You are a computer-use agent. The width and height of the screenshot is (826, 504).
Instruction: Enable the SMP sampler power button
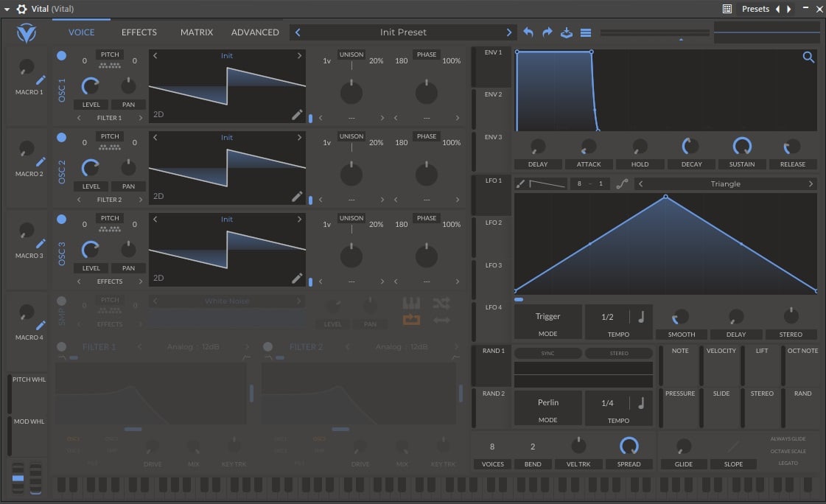[x=62, y=301]
